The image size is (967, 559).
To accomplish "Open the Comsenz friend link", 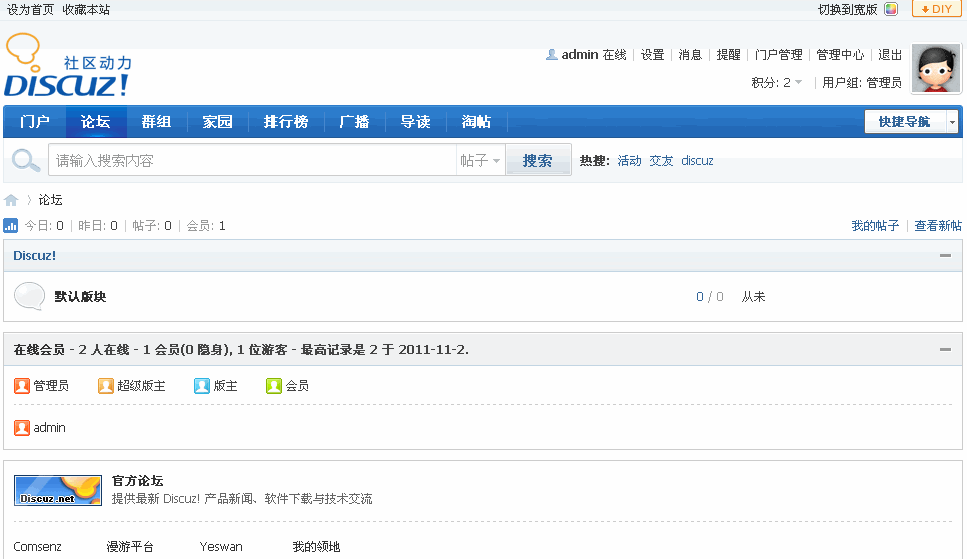I will click(38, 547).
